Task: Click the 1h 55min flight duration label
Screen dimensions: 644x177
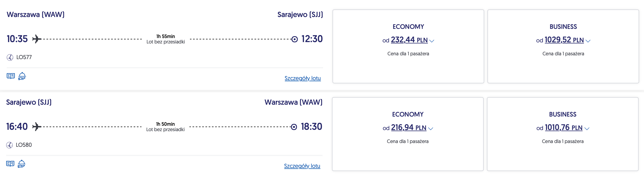Action: click(165, 36)
